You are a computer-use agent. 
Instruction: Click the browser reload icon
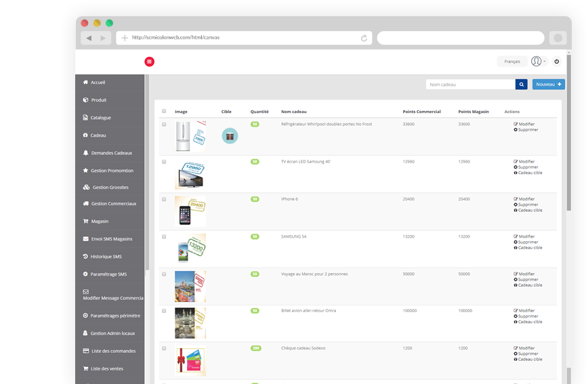pyautogui.click(x=364, y=38)
